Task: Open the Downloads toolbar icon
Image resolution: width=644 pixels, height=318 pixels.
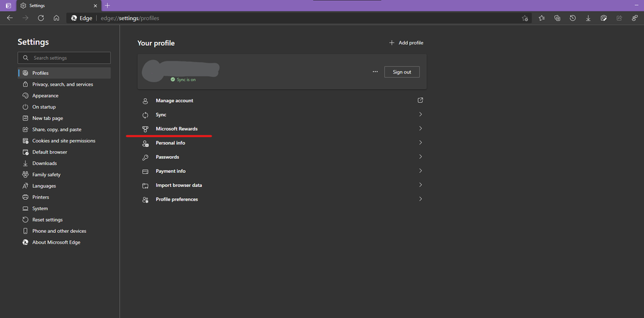Action: click(588, 18)
